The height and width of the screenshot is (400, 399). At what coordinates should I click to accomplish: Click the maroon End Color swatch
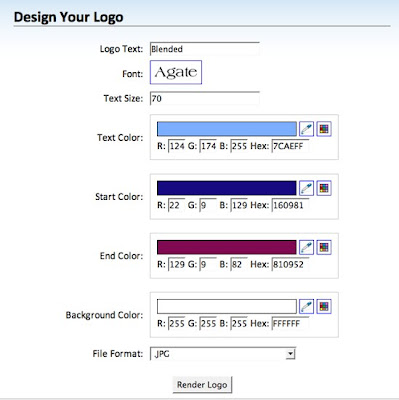click(227, 247)
